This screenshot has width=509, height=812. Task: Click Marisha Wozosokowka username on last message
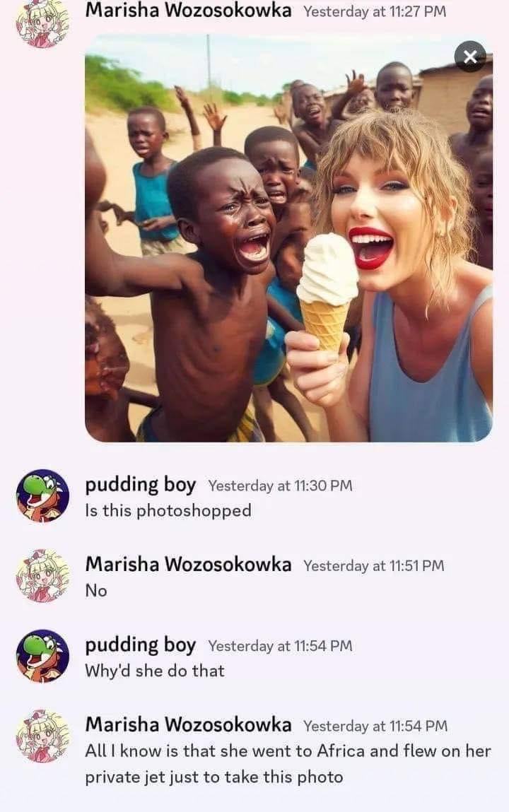pyautogui.click(x=189, y=725)
